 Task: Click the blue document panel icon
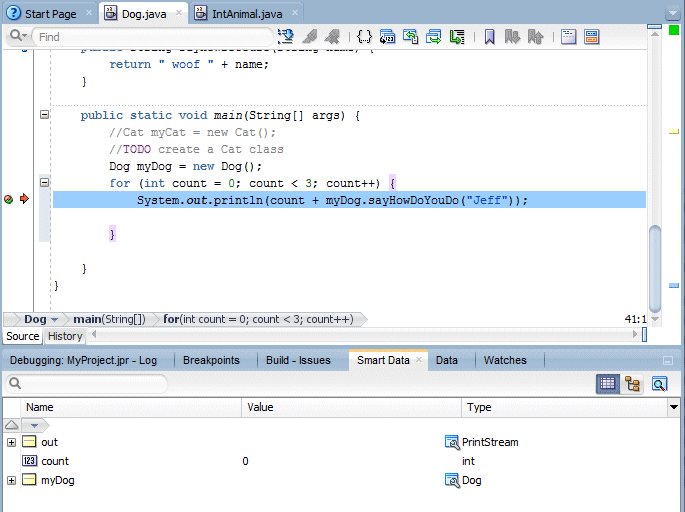(568, 37)
